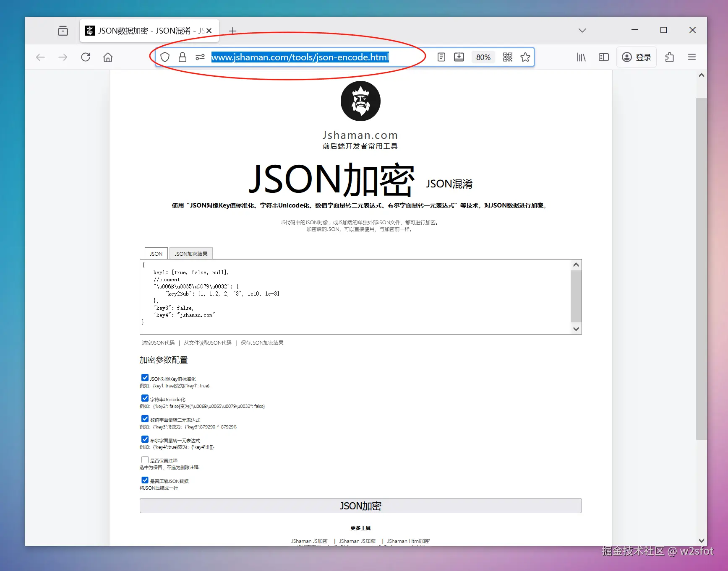Toggle 是否压缩JSON数据 checkbox
Screen dimensions: 728x571
click(145, 480)
